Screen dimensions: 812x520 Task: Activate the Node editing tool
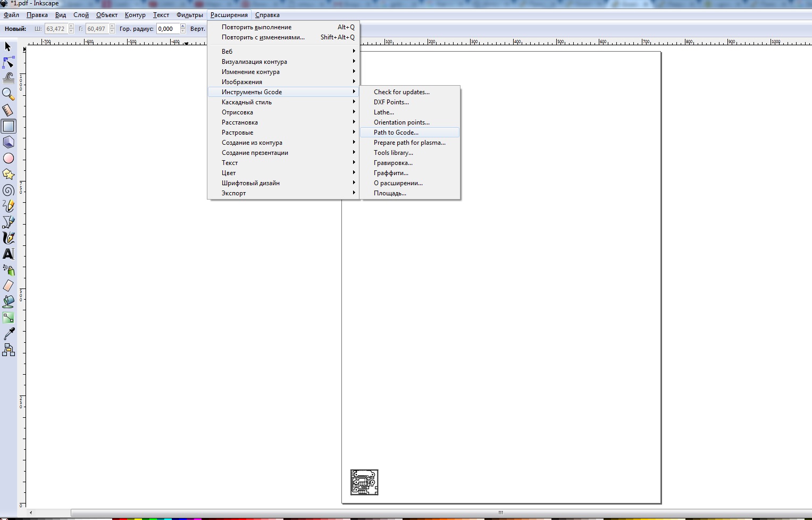pyautogui.click(x=9, y=63)
